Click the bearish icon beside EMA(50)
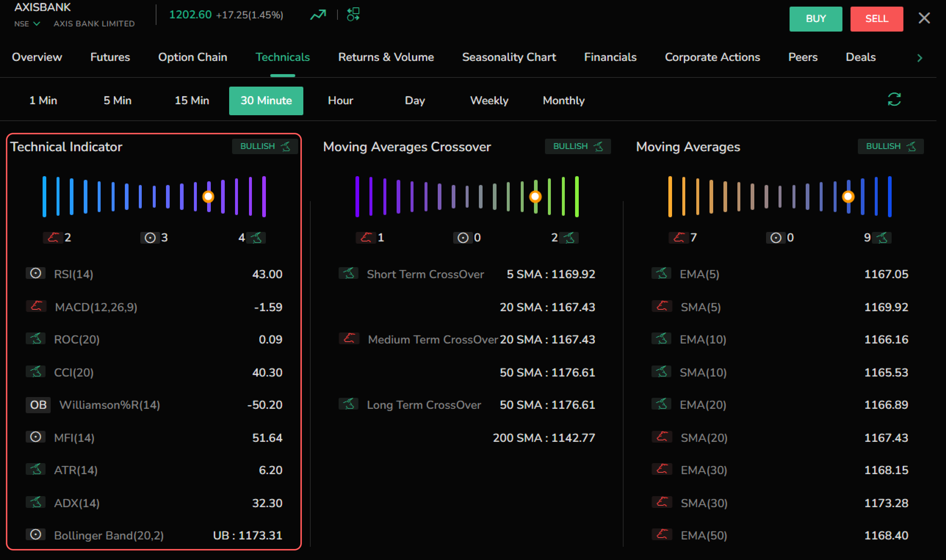The height and width of the screenshot is (560, 946). click(x=662, y=534)
